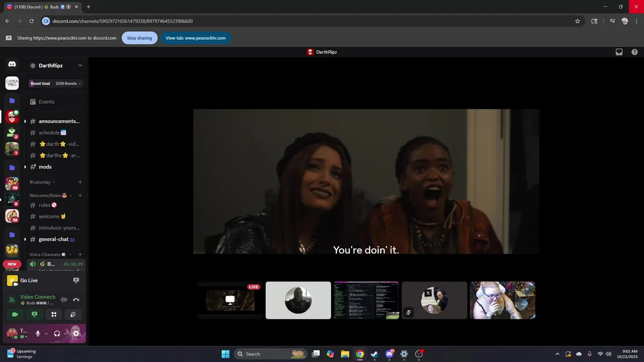The width and height of the screenshot is (644, 362).
Task: Collapse the Voice Channels category
Action: (70, 254)
